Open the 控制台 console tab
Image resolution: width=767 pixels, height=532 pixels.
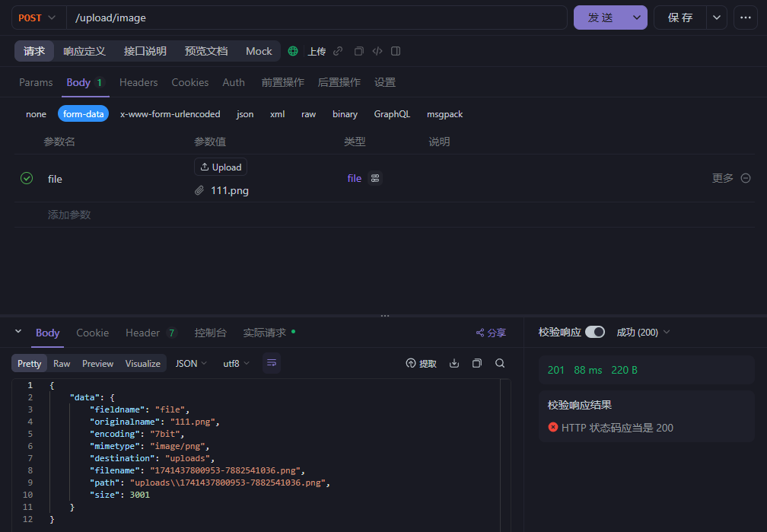coord(210,333)
